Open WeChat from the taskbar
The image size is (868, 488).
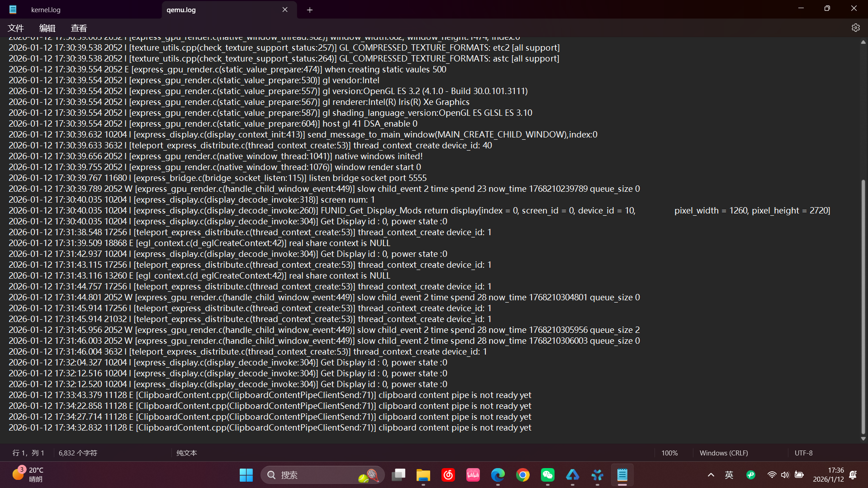548,475
